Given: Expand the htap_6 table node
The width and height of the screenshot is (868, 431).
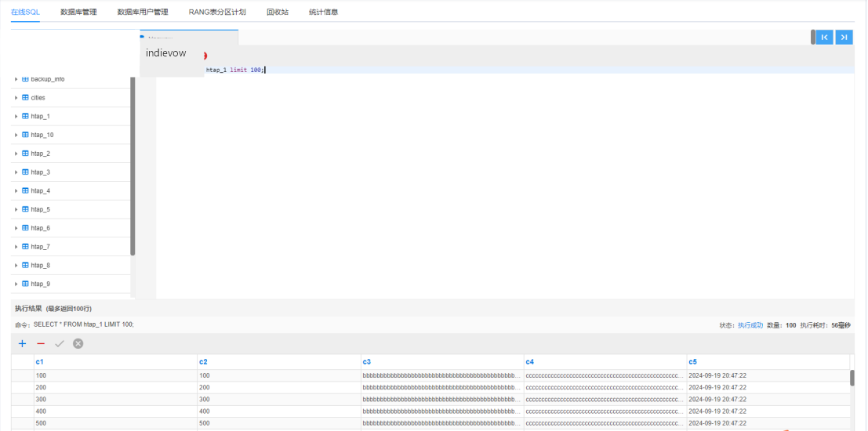Looking at the screenshot, I should 16,228.
